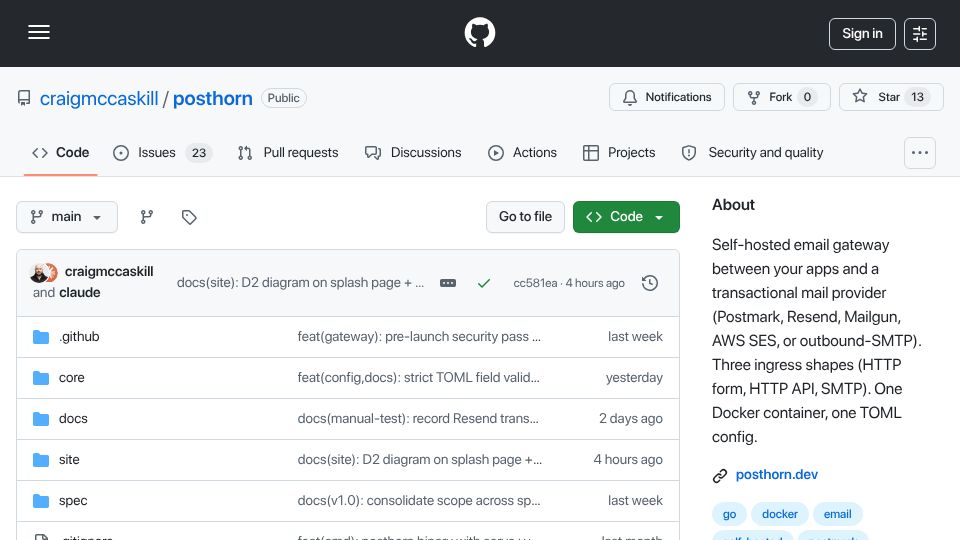960x540 pixels.
Task: Open commit hash cc581ea
Action: (535, 283)
